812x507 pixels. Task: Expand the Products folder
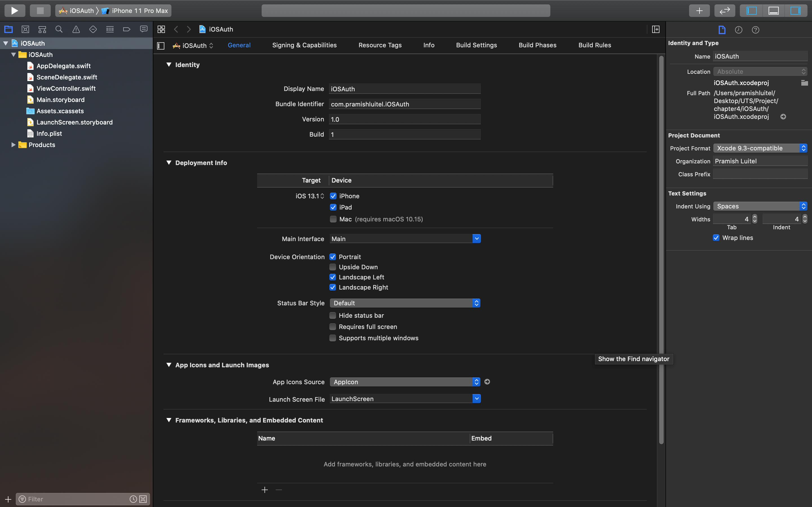click(x=14, y=144)
